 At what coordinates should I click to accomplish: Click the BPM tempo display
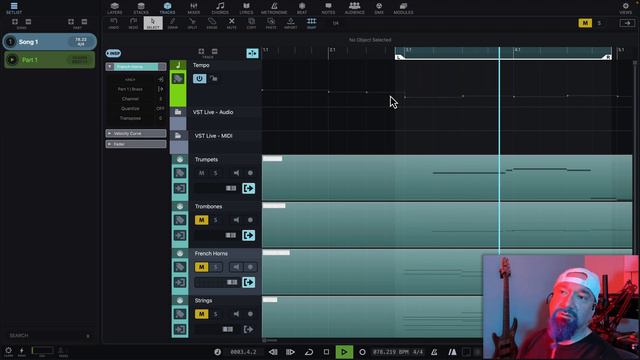(391, 351)
